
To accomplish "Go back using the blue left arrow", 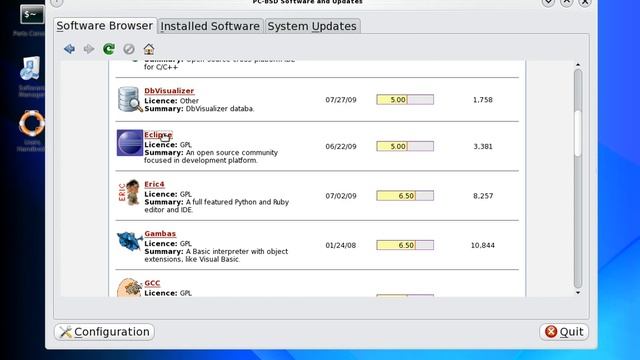I will (69, 49).
